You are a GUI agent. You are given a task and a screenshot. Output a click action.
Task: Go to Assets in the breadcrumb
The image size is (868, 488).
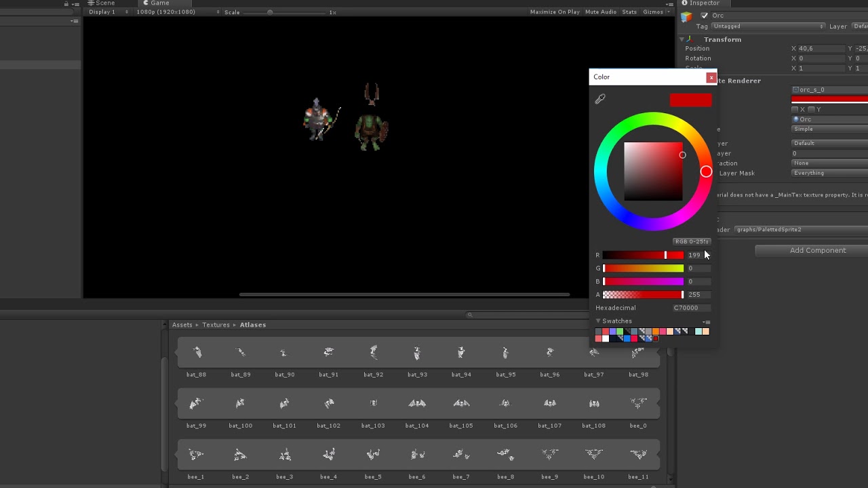[182, 325]
